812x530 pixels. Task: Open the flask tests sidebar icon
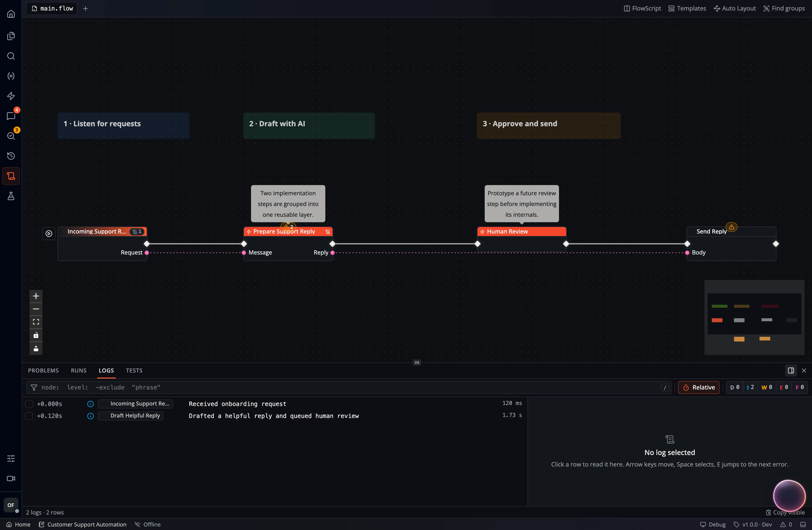point(11,196)
